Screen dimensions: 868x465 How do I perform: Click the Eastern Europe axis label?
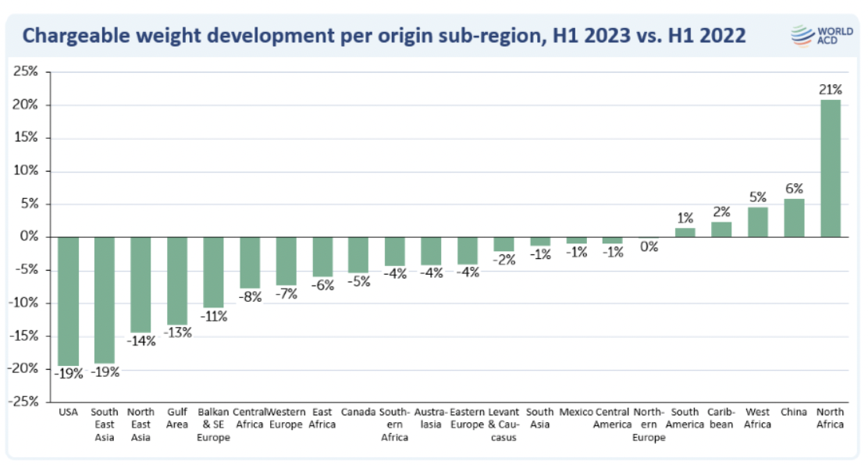pyautogui.click(x=468, y=418)
